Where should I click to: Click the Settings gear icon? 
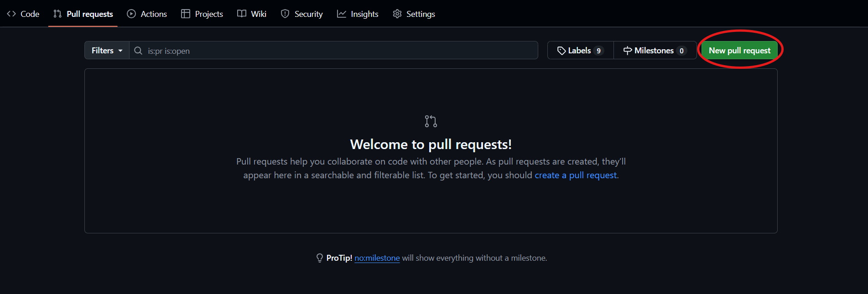397,14
